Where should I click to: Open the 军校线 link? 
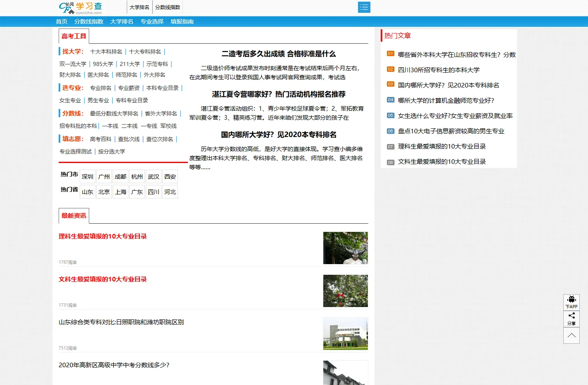click(168, 126)
